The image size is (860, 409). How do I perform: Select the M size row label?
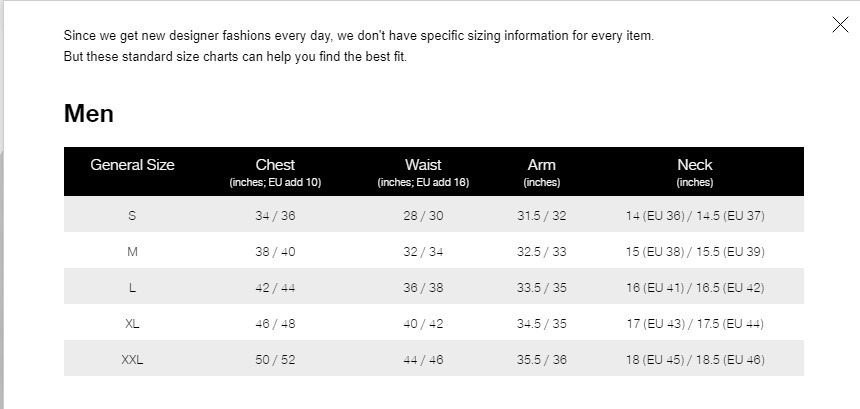click(x=132, y=252)
